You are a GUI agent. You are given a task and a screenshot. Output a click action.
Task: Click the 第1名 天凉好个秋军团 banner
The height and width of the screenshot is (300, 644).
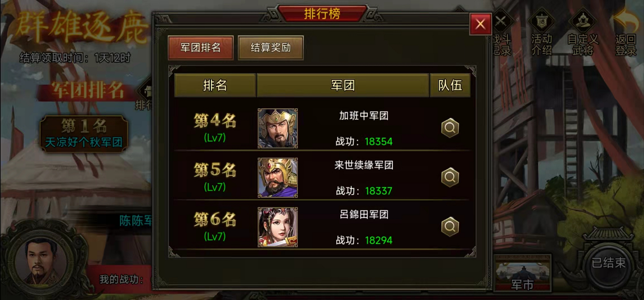(84, 133)
